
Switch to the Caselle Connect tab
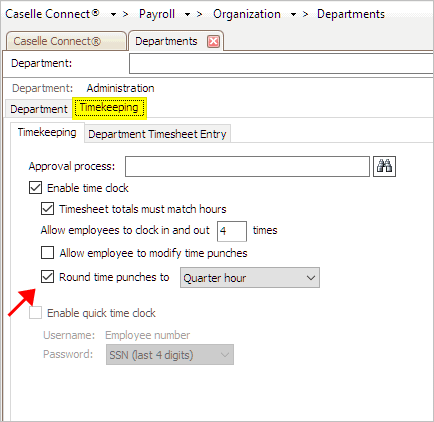[66, 41]
